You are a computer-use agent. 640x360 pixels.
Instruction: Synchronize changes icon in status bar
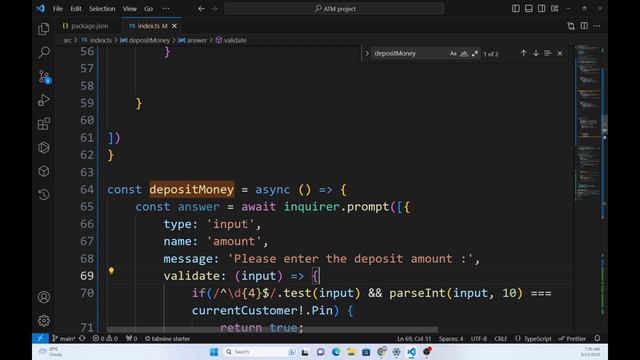[82, 338]
